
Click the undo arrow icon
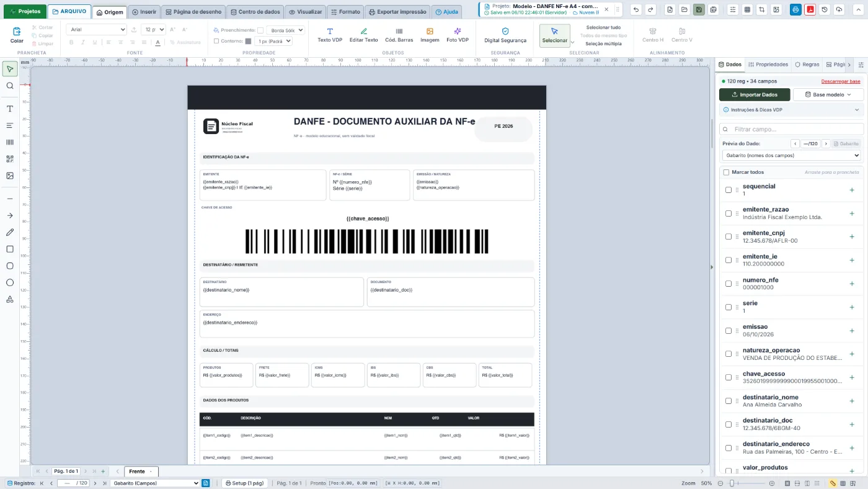click(x=636, y=9)
